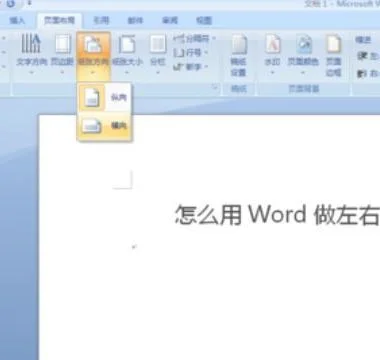380x360 pixels.
Task: Click the right indent icon under 缩进
Action: click(x=362, y=73)
